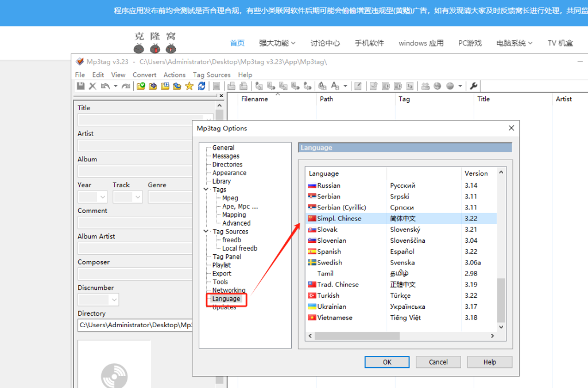Viewport: 588px width, 388px height.
Task: Click the horizontal scrollbar thumb in language list
Action: pos(357,336)
